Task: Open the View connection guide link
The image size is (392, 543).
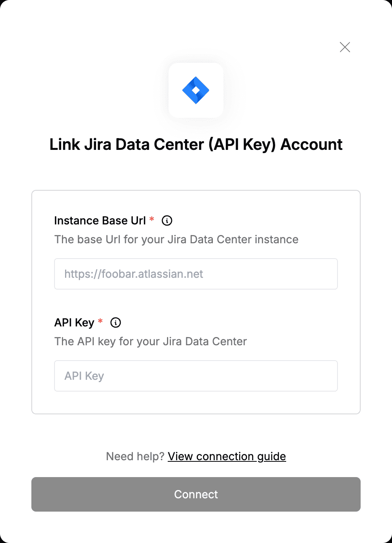Action: 227,456
